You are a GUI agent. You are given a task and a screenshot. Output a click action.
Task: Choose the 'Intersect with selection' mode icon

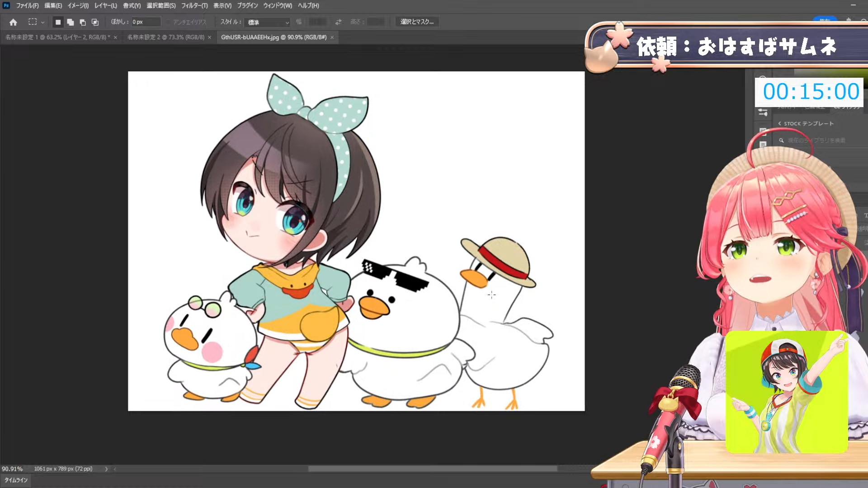click(95, 22)
